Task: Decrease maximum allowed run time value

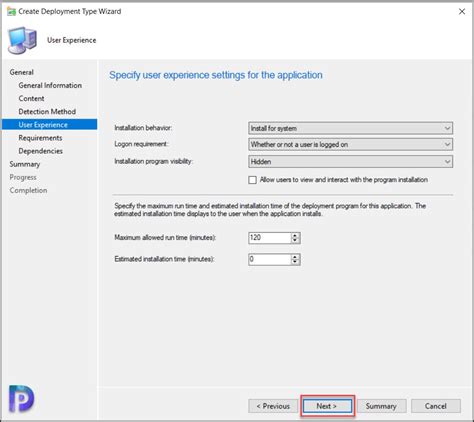Action: [x=295, y=241]
